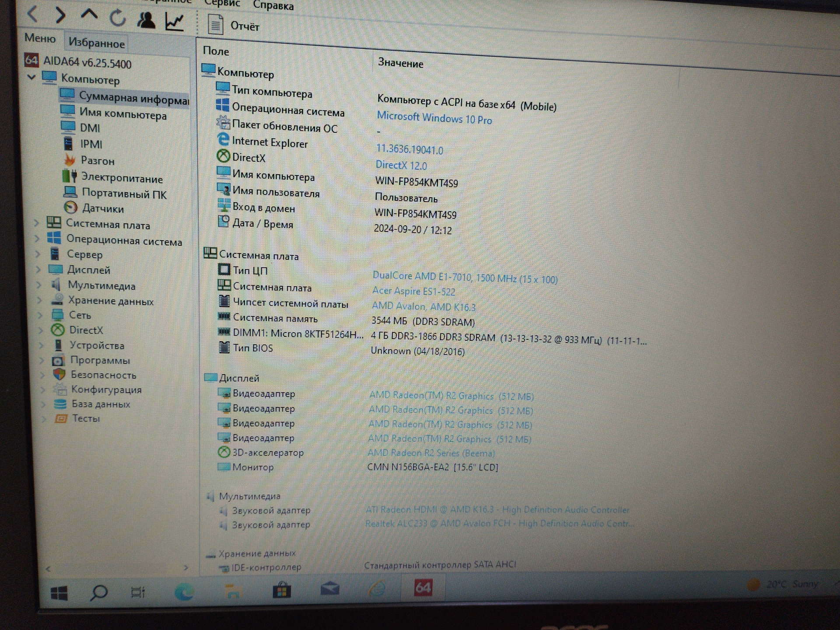The height and width of the screenshot is (630, 840).
Task: Open the user management toolbar icon
Action: 146,20
